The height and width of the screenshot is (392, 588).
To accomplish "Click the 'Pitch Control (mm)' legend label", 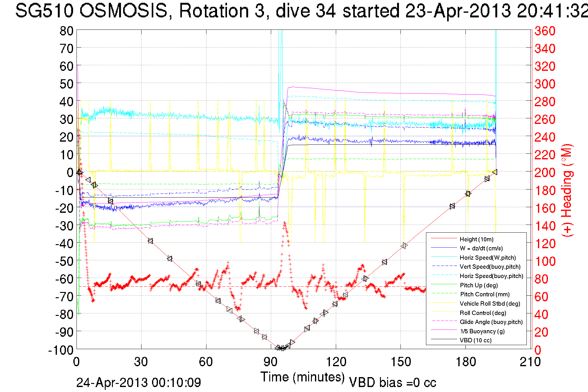I will [x=484, y=294].
